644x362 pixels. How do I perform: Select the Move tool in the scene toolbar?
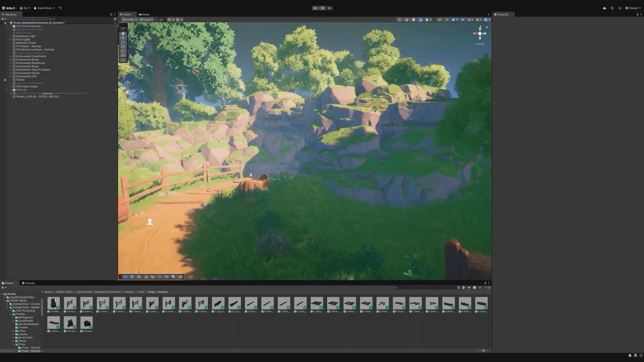(x=123, y=38)
